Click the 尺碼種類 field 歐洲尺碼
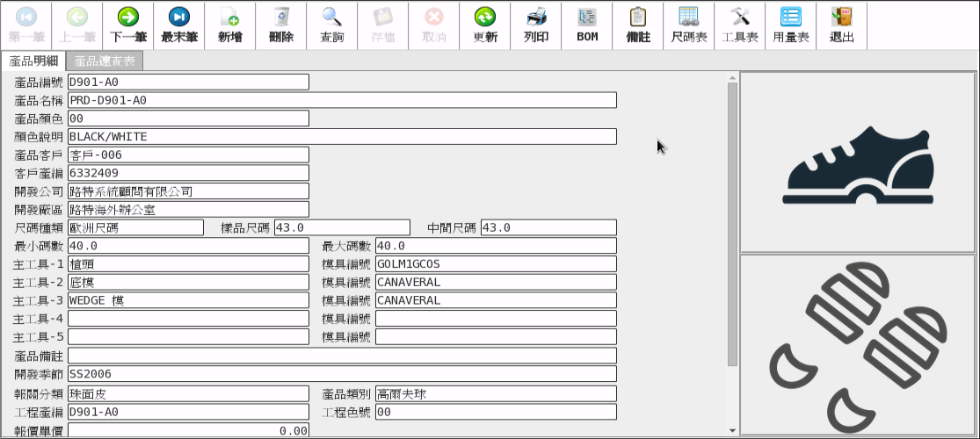980x439 pixels. 135,227
